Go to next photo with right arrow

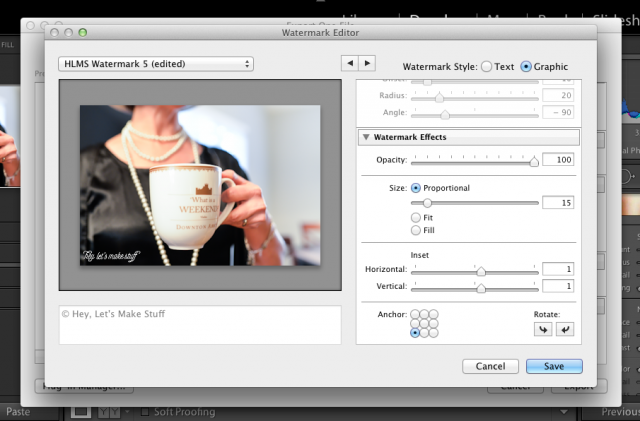[x=367, y=63]
